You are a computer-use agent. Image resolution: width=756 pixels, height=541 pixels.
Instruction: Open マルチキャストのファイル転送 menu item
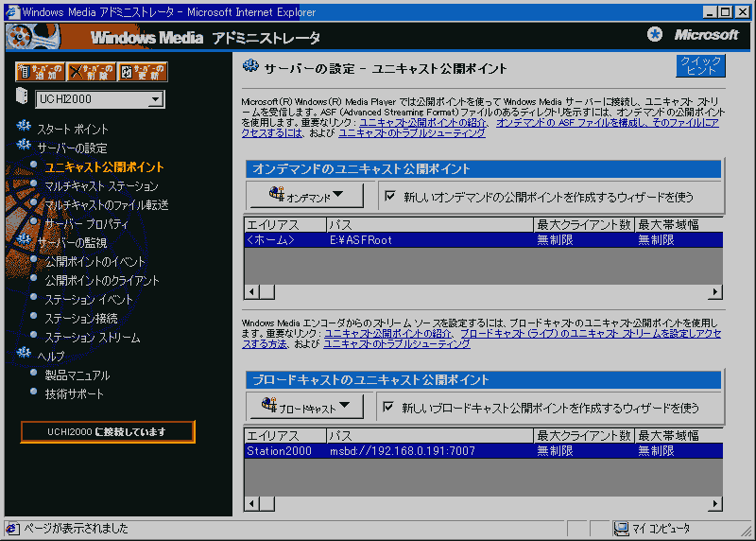106,204
